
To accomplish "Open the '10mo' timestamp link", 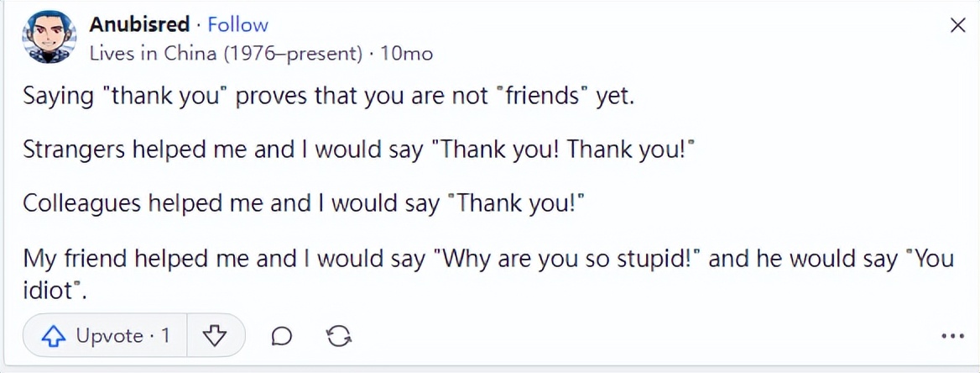I will [406, 54].
